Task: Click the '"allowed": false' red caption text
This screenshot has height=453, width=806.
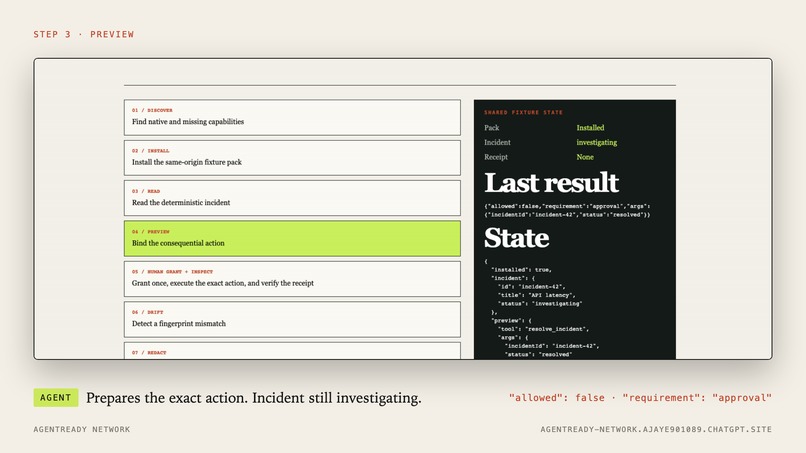Action: (x=557, y=397)
